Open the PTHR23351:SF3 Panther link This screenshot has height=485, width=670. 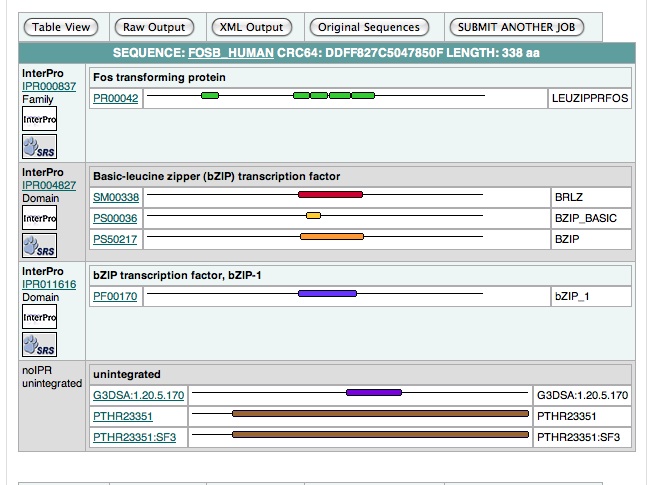coord(136,436)
